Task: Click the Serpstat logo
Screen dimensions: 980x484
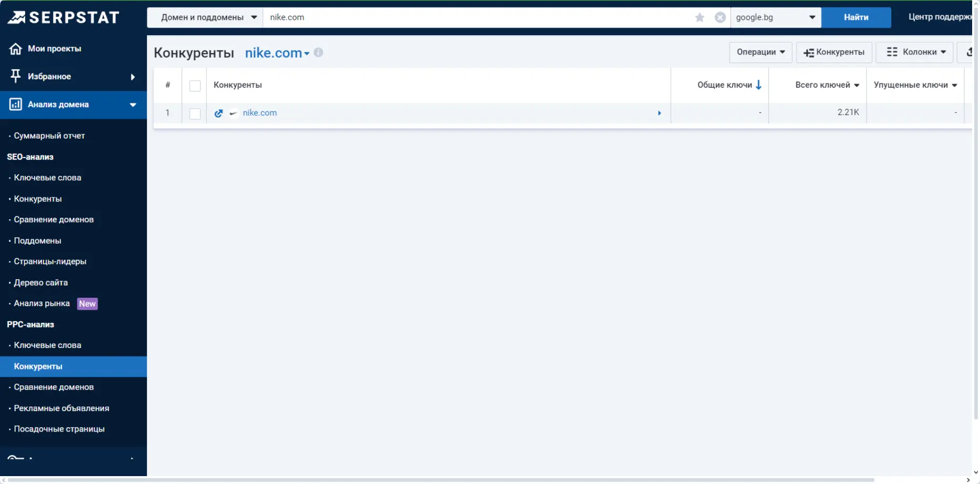Action: (x=64, y=17)
